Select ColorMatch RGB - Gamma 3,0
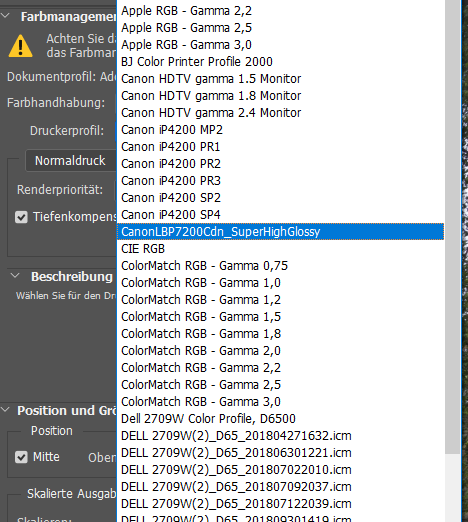 (x=281, y=402)
